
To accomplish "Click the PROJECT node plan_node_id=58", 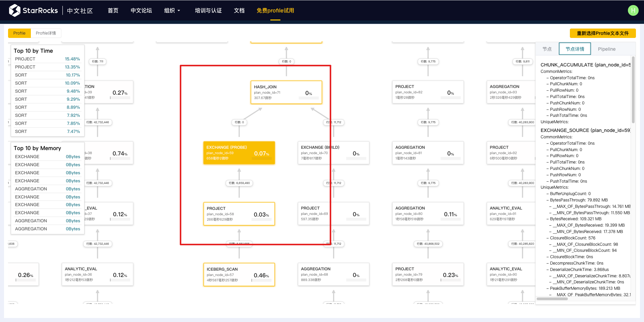I will pos(239,214).
